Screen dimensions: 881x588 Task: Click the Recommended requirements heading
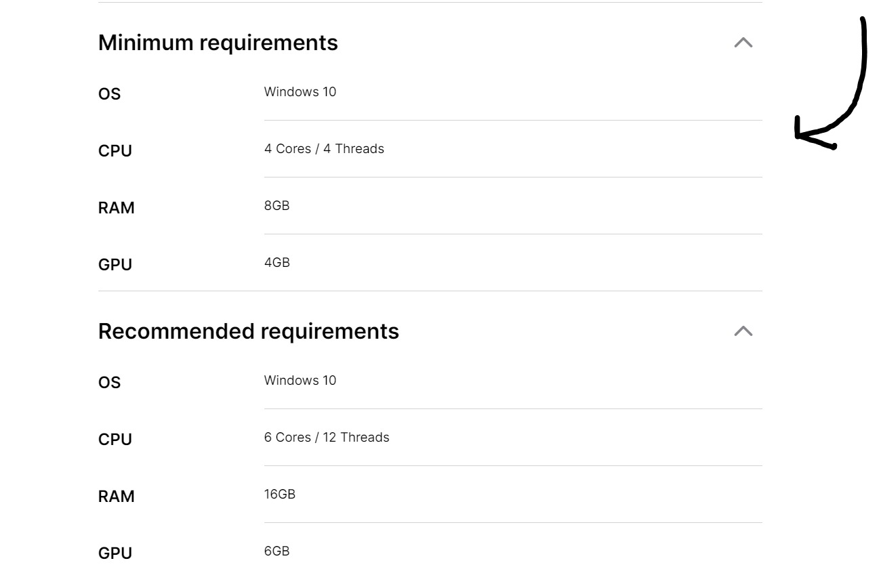coord(248,331)
